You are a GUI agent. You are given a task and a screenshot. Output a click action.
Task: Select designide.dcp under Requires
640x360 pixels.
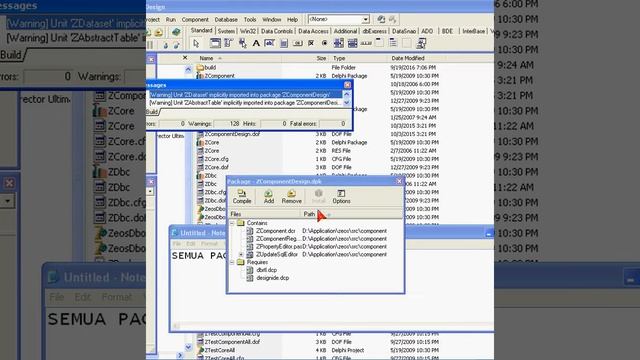pyautogui.click(x=273, y=278)
